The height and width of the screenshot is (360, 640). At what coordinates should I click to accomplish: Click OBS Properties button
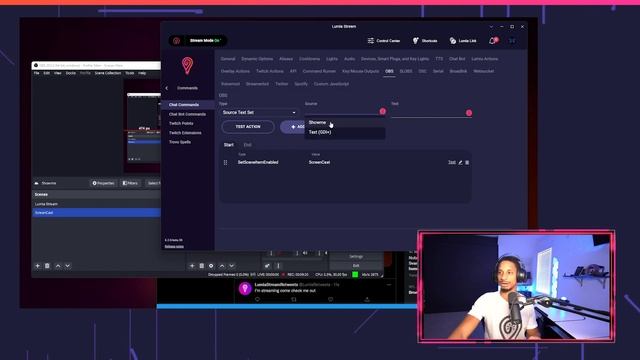[103, 183]
